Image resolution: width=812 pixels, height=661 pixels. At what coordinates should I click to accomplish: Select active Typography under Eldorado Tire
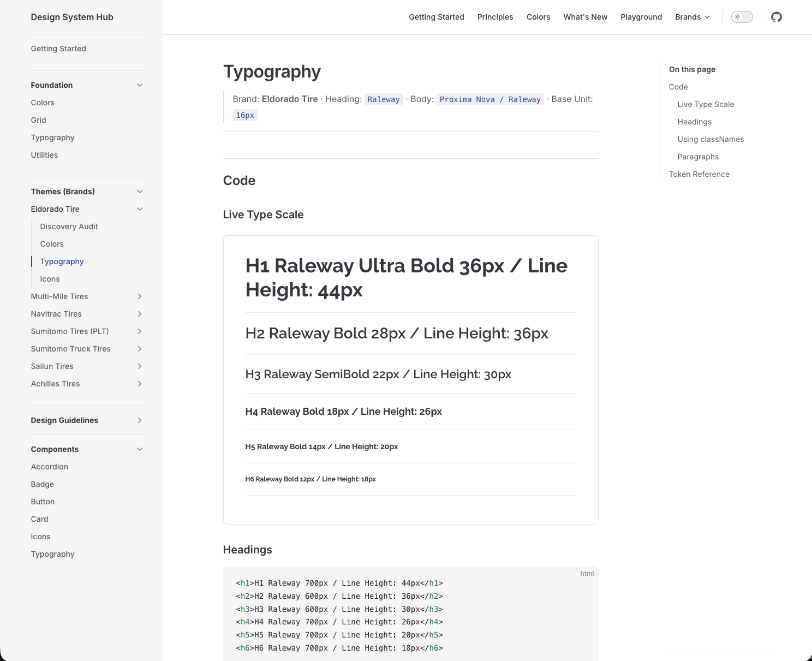(x=62, y=261)
